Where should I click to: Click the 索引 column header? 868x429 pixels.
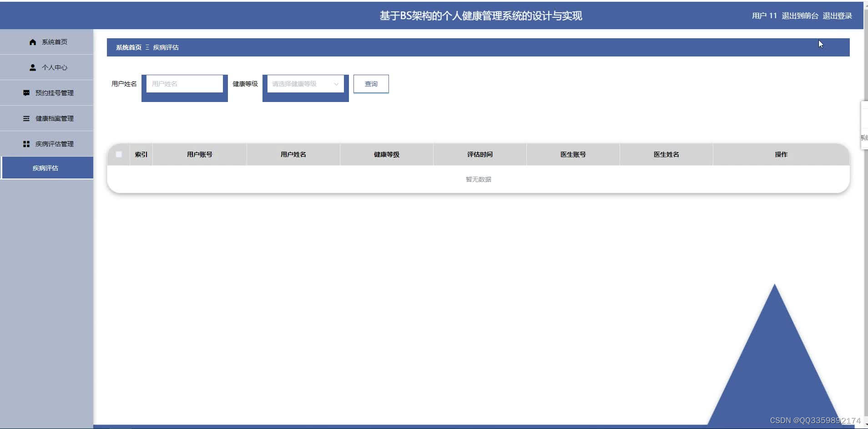(141, 154)
